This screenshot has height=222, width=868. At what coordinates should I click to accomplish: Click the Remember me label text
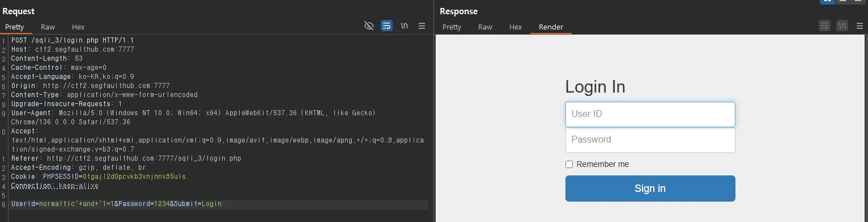click(x=603, y=165)
